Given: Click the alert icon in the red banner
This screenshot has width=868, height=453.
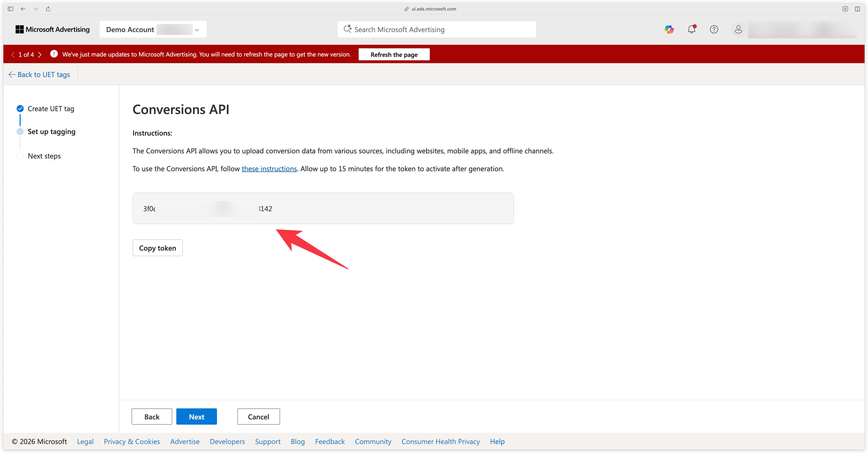Looking at the screenshot, I should tap(54, 54).
